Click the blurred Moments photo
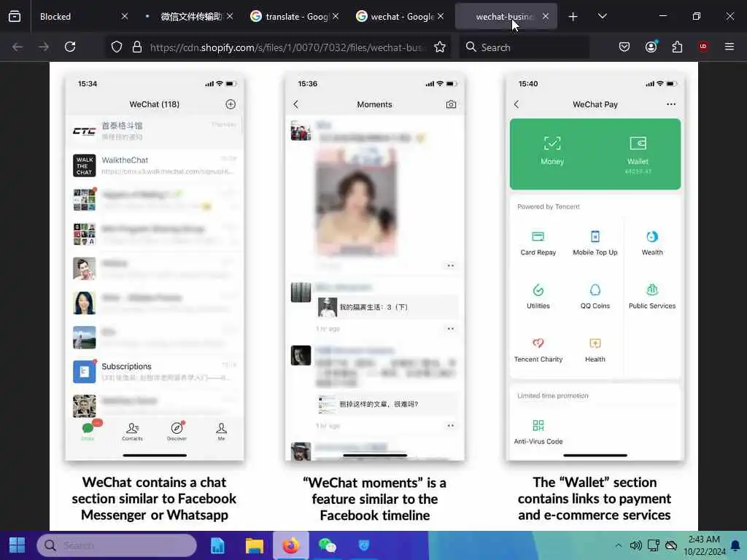 356,203
